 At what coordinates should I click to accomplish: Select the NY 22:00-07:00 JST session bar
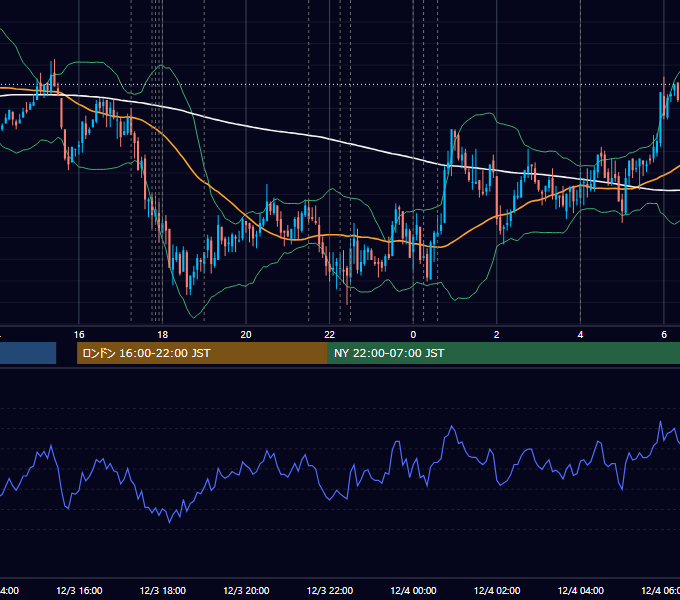503,353
